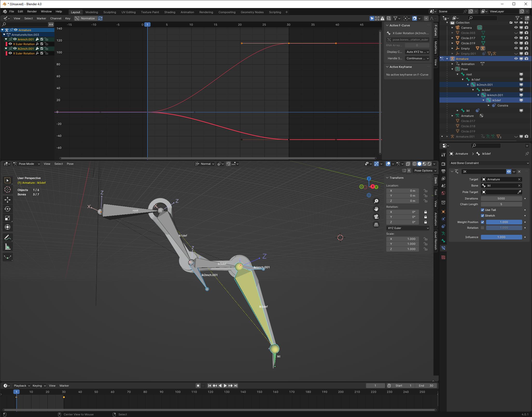Select the Measure tool
The width and height of the screenshot is (532, 417).
(7, 247)
